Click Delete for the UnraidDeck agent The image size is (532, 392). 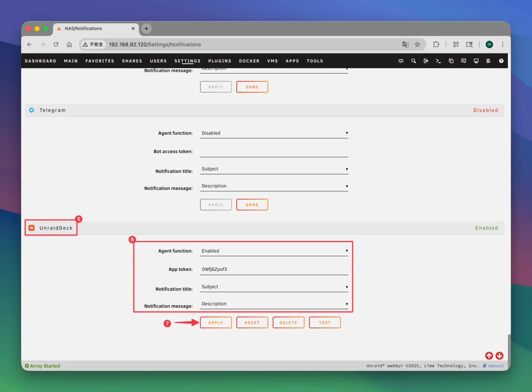tap(288, 322)
